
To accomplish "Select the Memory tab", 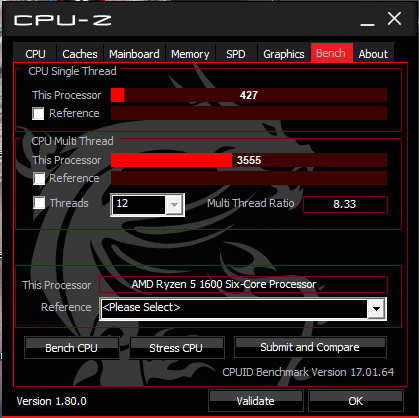I will (x=190, y=54).
